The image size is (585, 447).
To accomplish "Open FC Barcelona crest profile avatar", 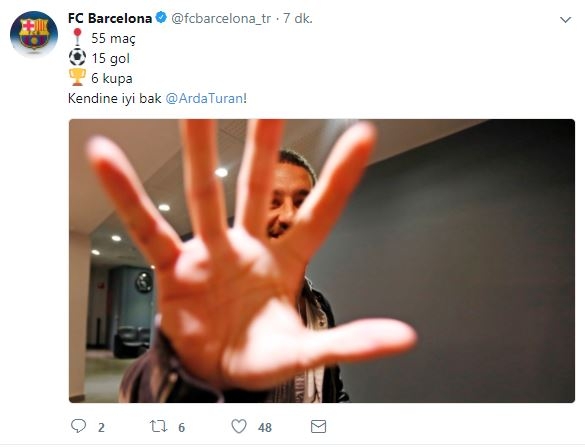I will [x=34, y=34].
